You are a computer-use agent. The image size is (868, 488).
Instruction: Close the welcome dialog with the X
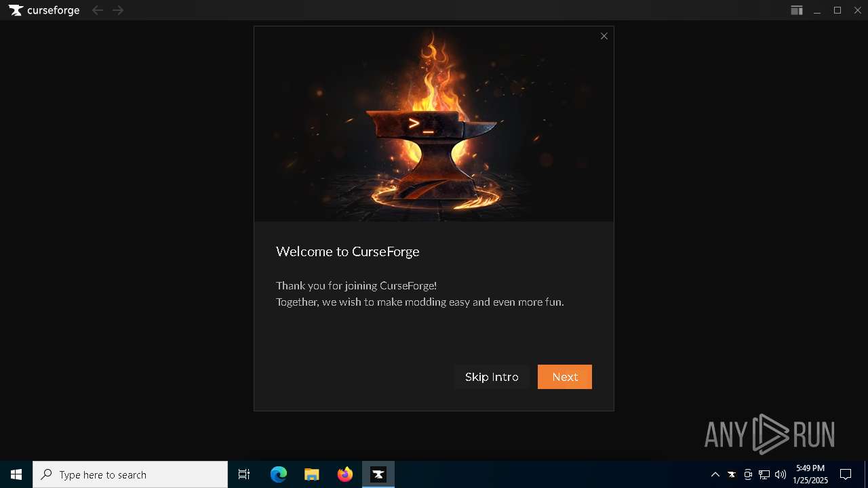coord(604,36)
